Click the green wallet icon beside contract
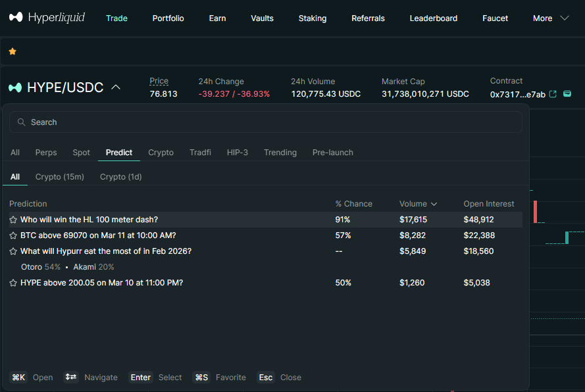This screenshot has width=585, height=392. 567,93
